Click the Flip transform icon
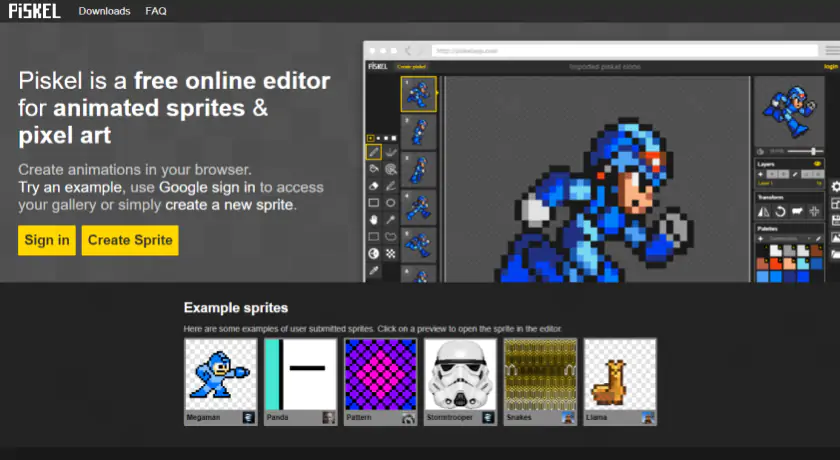The image size is (840, 460). coord(764,211)
